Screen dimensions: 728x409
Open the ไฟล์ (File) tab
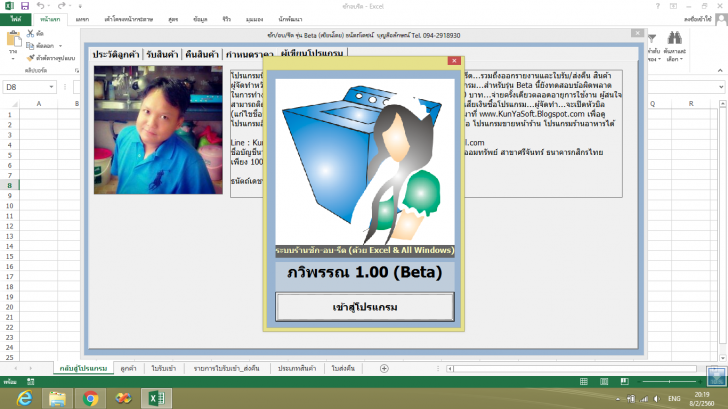(x=16, y=19)
